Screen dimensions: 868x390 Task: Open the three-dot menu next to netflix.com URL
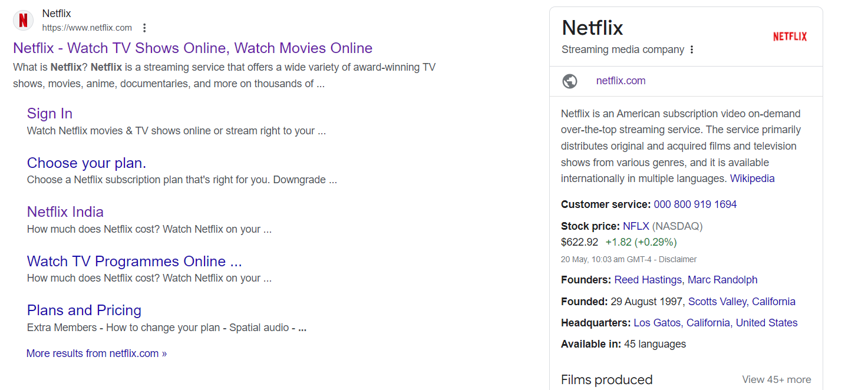pos(144,28)
